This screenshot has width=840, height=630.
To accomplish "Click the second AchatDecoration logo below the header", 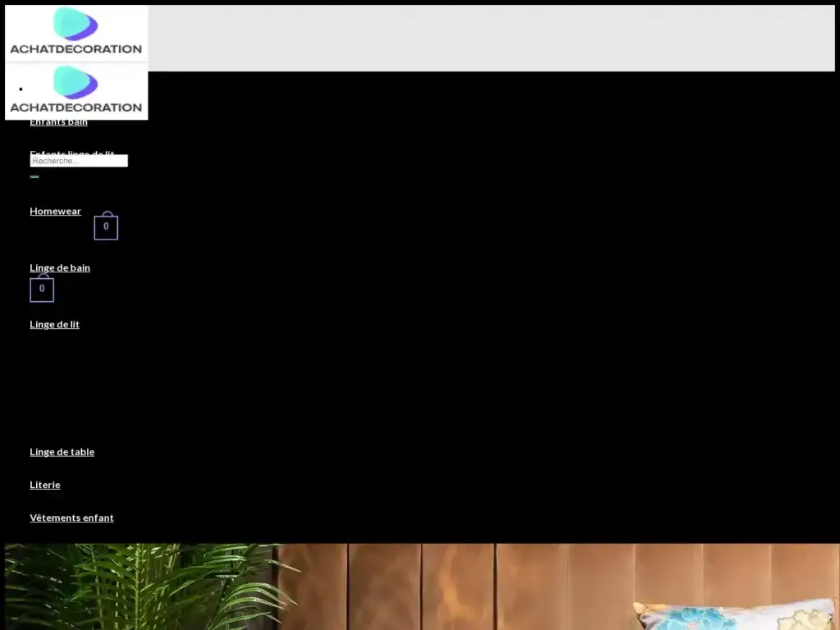I will 76,94.
